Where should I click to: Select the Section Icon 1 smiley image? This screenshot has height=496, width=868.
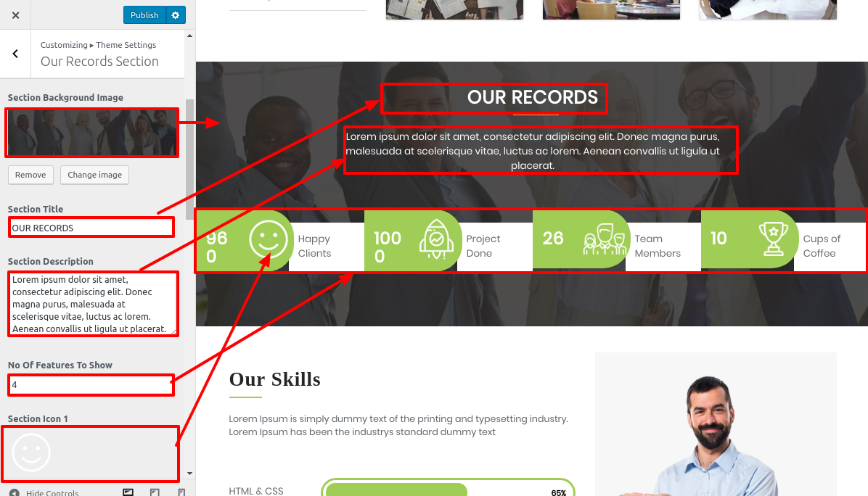click(x=31, y=452)
